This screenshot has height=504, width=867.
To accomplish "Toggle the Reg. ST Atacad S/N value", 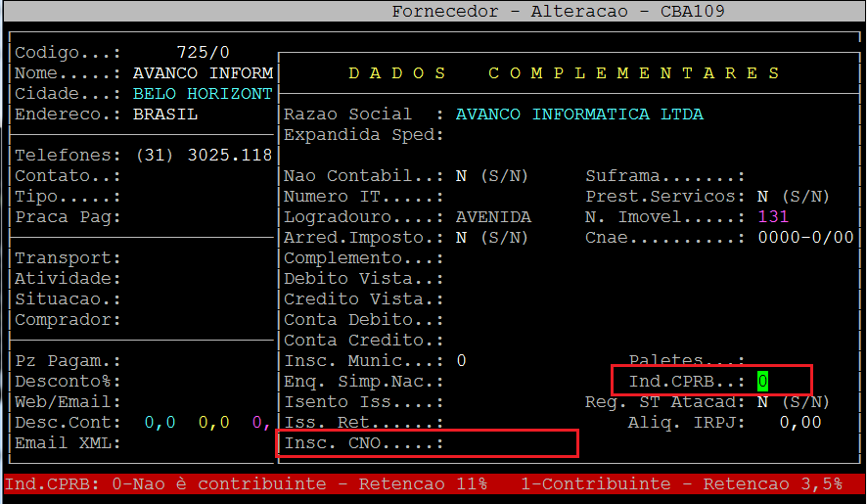I will coord(763,402).
